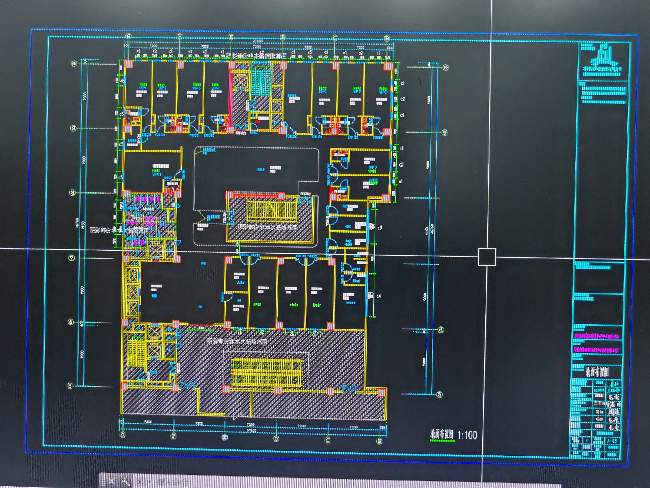Select the yellow staircase inside the lower hatched zone

[x=266, y=374]
